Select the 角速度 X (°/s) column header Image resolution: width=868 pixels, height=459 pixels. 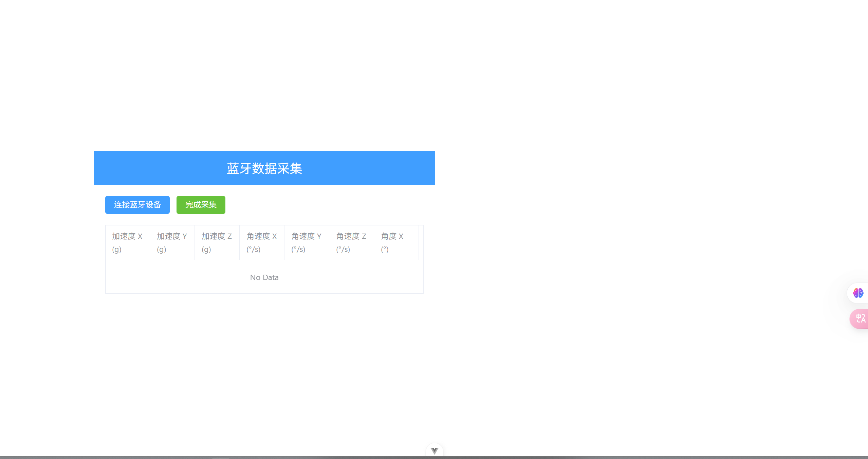click(262, 242)
